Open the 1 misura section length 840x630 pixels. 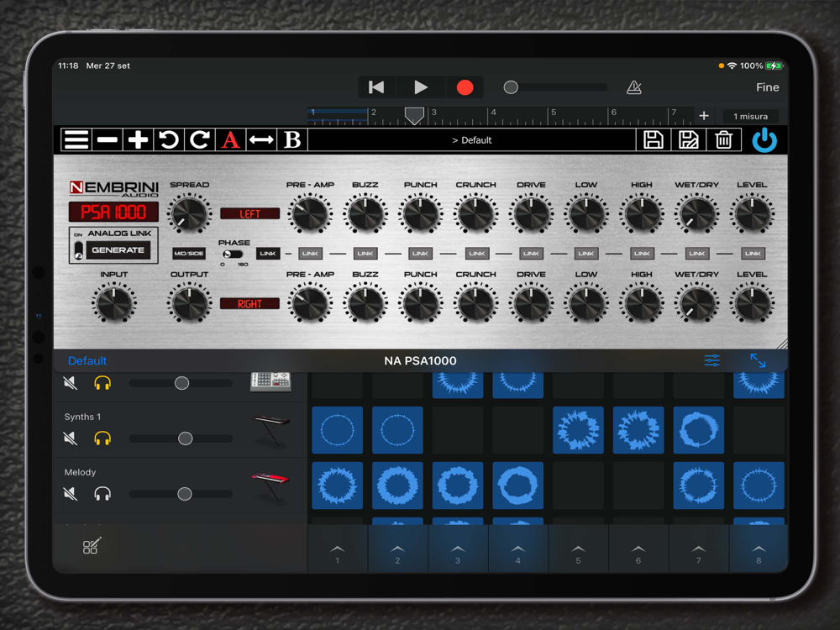click(x=750, y=116)
